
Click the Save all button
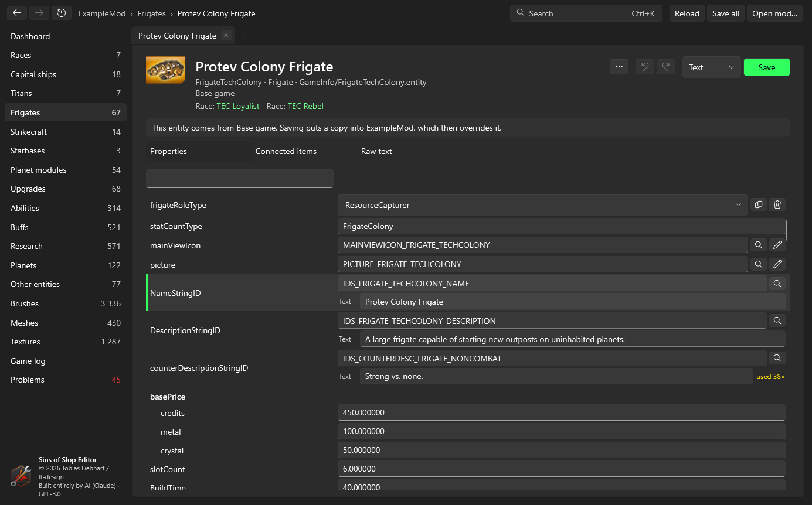pos(726,13)
